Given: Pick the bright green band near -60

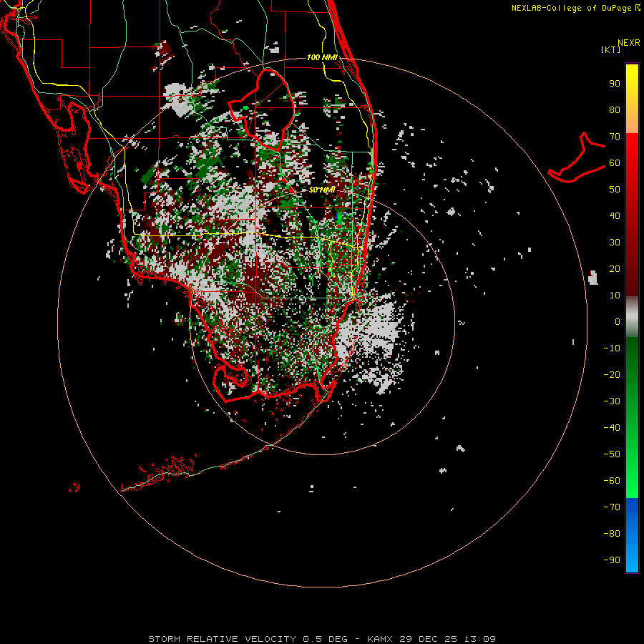Looking at the screenshot, I should pyautogui.click(x=632, y=486).
